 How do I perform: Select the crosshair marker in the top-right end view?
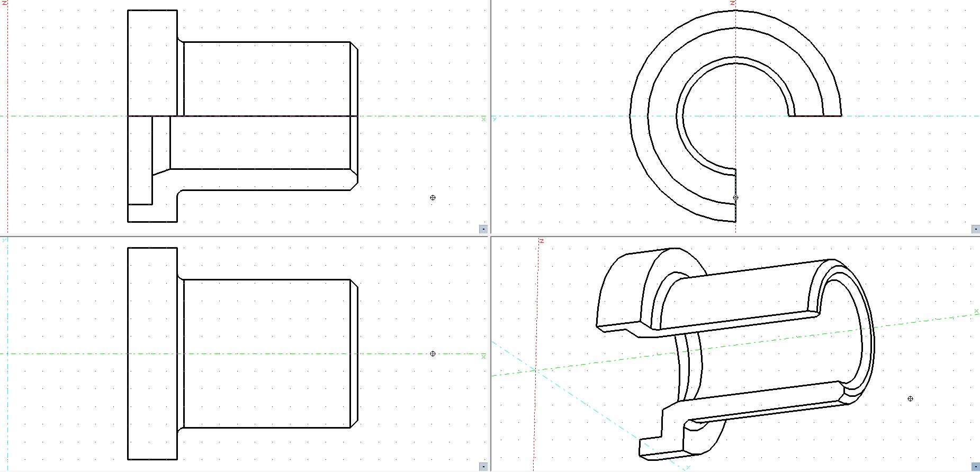735,197
